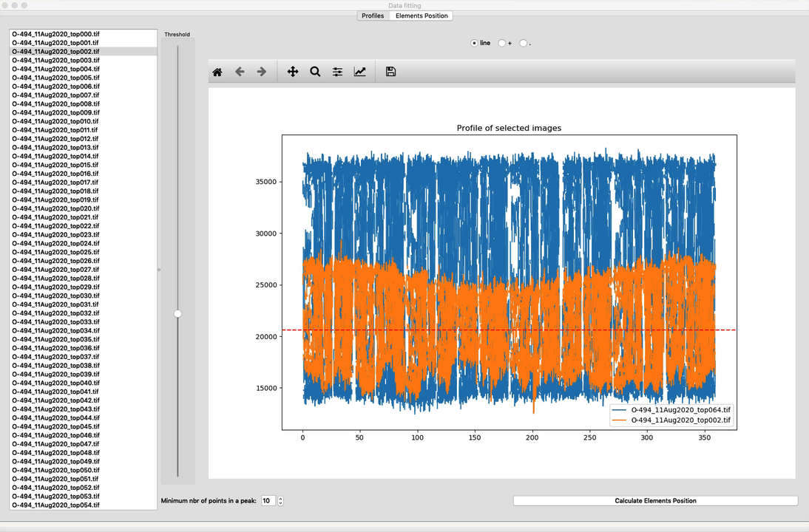
Task: Click the Threshold slider handle
Action: (x=177, y=313)
